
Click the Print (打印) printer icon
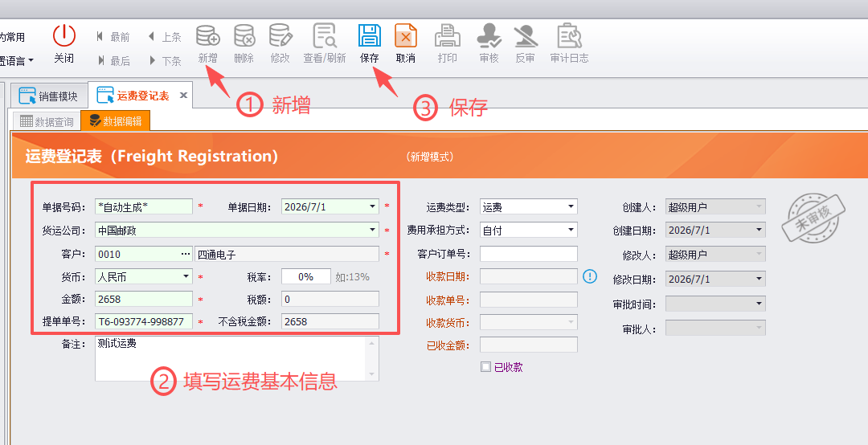click(x=448, y=35)
